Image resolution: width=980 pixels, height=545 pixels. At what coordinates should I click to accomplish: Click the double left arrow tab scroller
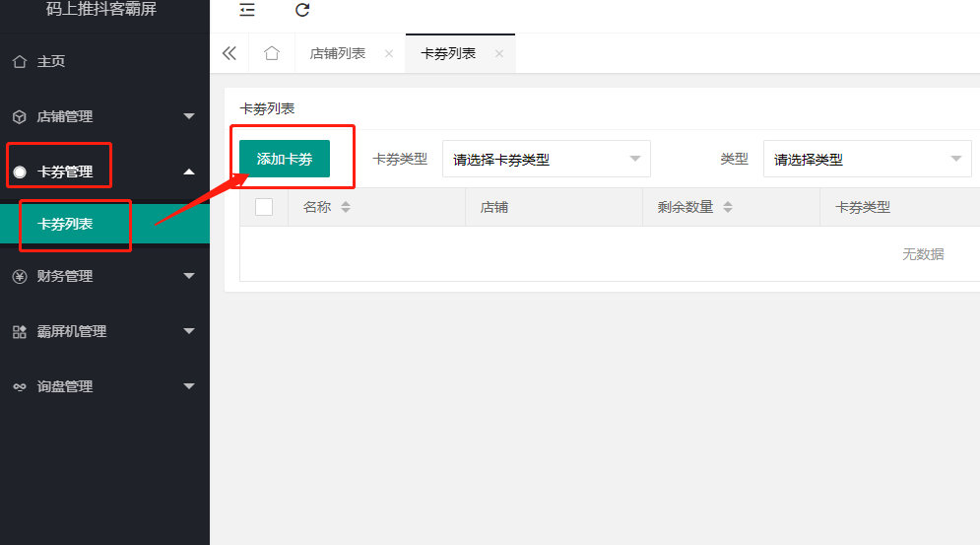tap(229, 53)
